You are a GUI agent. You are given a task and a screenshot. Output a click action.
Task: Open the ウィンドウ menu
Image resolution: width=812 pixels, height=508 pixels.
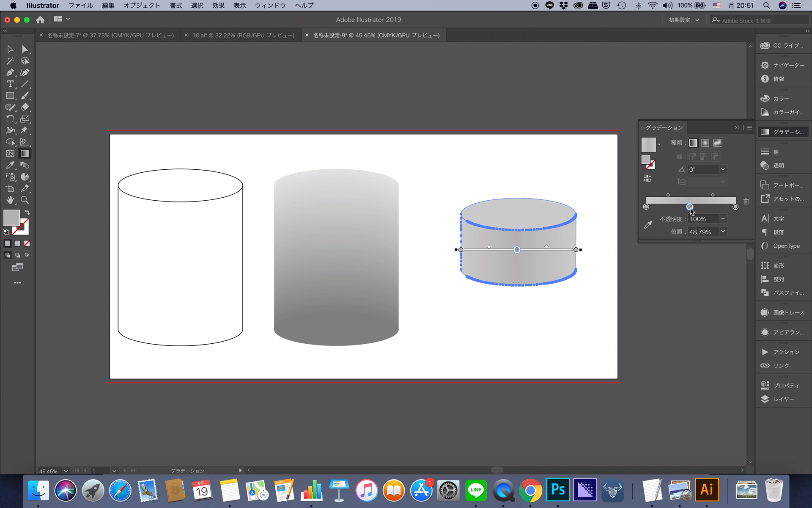tap(270, 6)
